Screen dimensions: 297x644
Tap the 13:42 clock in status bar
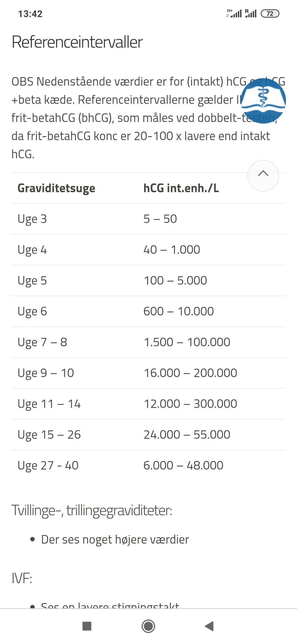[30, 14]
